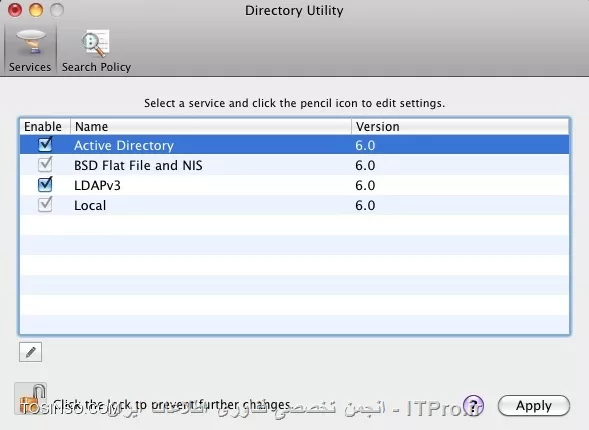Image resolution: width=589 pixels, height=430 pixels.
Task: Click version 6.0 in the Local row
Action: [x=365, y=206]
